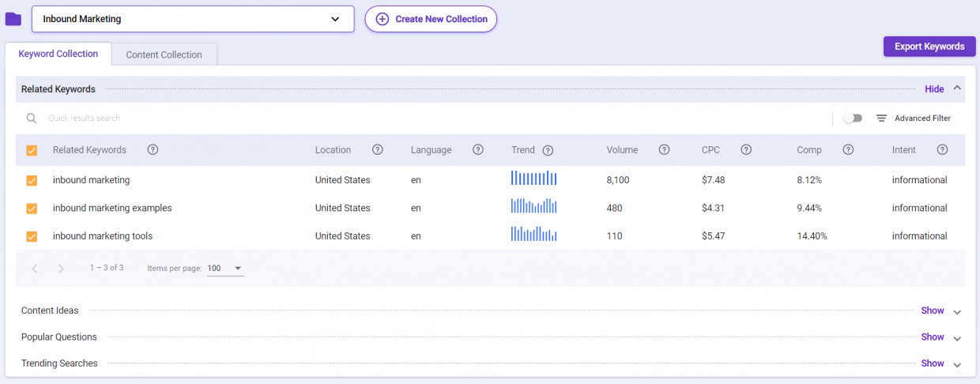The image size is (980, 384).
Task: Sort by the CPC column header
Action: (x=710, y=150)
